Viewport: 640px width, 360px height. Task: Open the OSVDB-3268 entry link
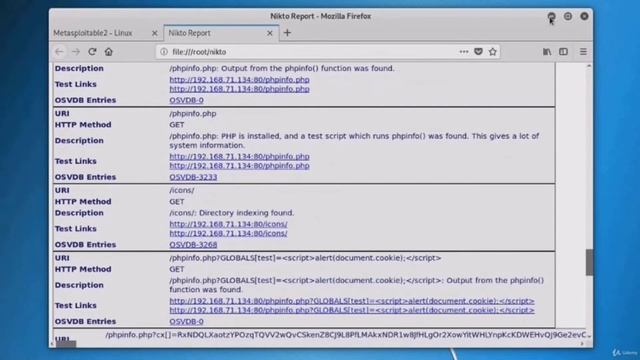[193, 245]
